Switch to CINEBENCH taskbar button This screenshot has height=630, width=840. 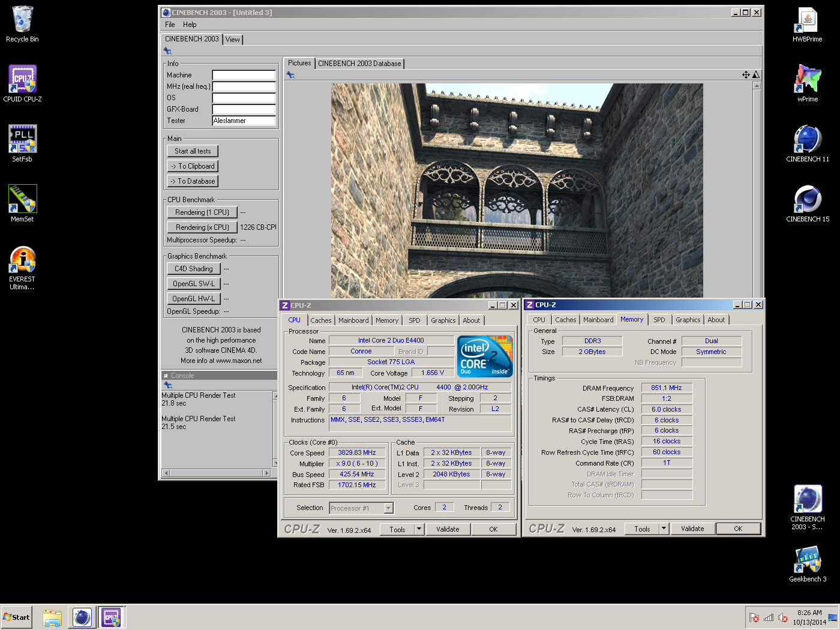click(82, 617)
